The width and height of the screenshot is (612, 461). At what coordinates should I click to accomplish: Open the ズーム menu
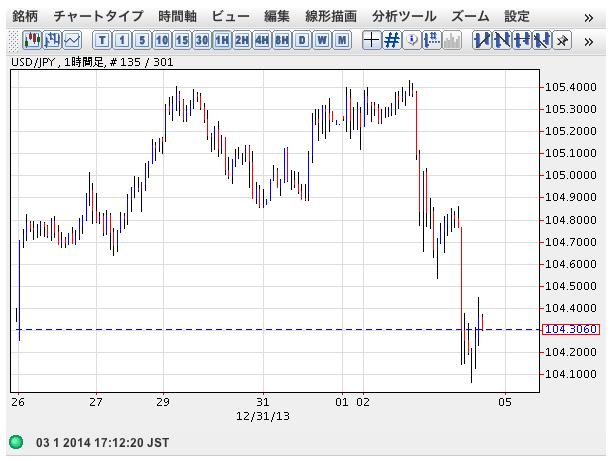(470, 16)
